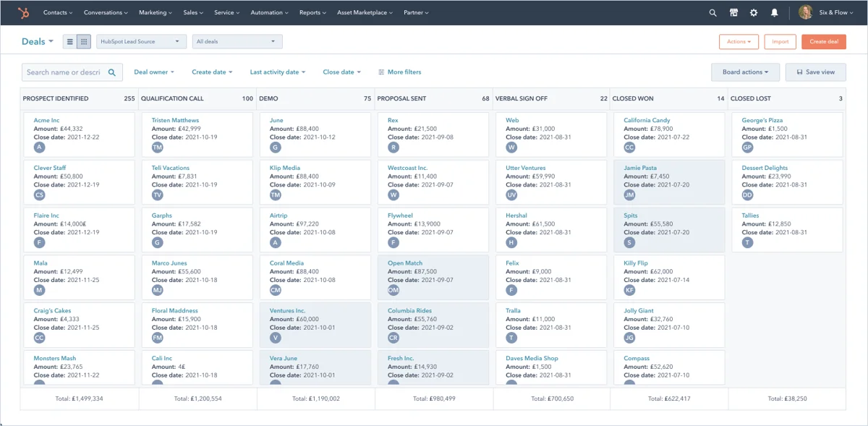The width and height of the screenshot is (868, 426).
Task: Open the Six & Flow account menu
Action: click(x=836, y=12)
